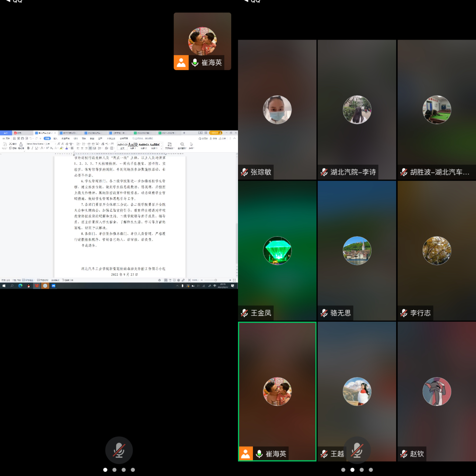476x476 pixels.
Task: Click the QQ penguin icon in the taskbar
Action: pos(29,286)
